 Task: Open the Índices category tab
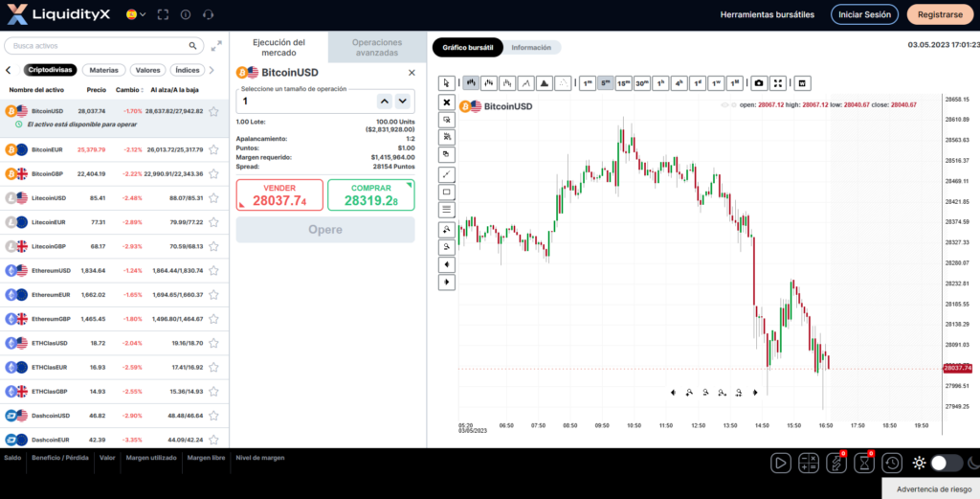tap(188, 70)
